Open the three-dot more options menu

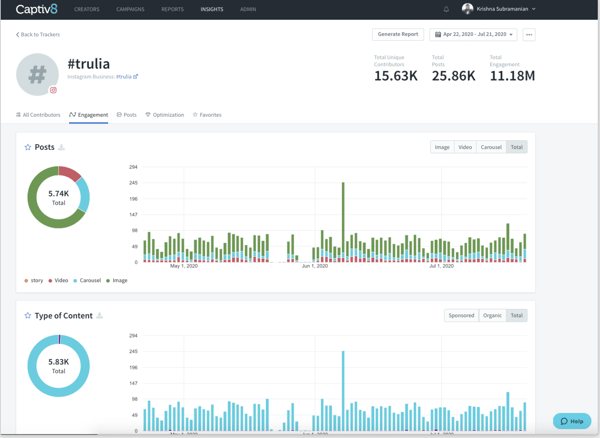[529, 34]
